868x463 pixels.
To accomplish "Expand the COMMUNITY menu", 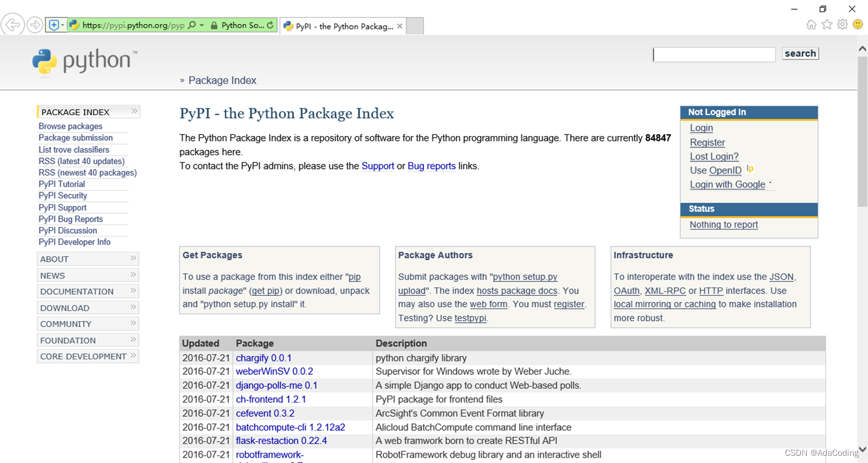I will pos(88,324).
